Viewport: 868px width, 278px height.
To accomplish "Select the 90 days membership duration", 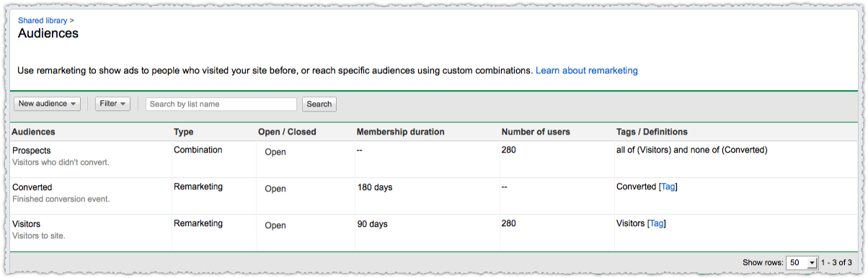I will pyautogui.click(x=373, y=224).
